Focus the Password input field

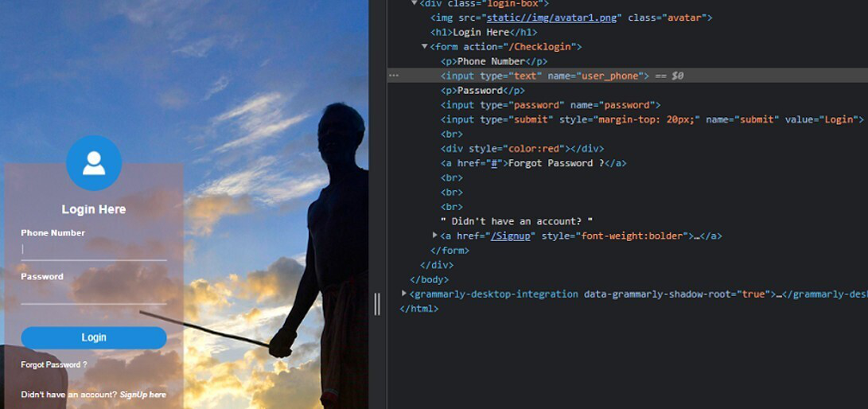94,294
